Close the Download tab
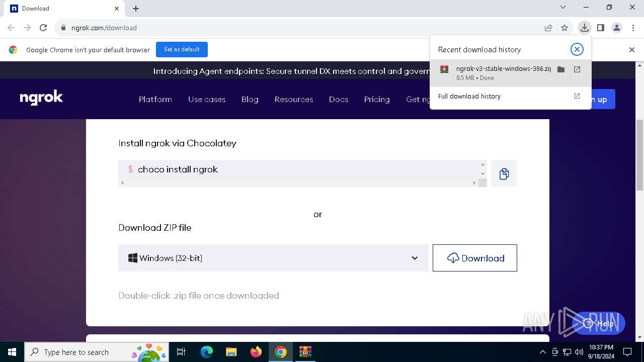The image size is (644, 362). (117, 9)
